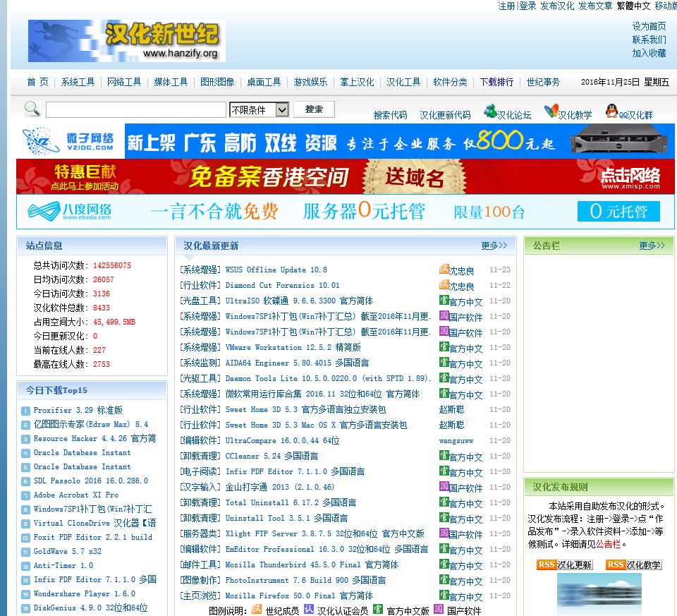Open the 不限条件 search filter dropdown
This screenshot has width=677, height=616.
click(259, 109)
